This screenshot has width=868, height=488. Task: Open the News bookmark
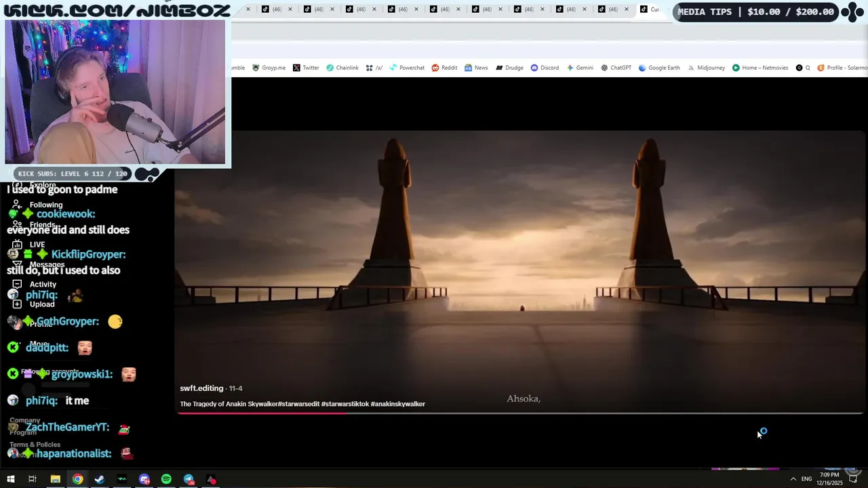click(476, 68)
